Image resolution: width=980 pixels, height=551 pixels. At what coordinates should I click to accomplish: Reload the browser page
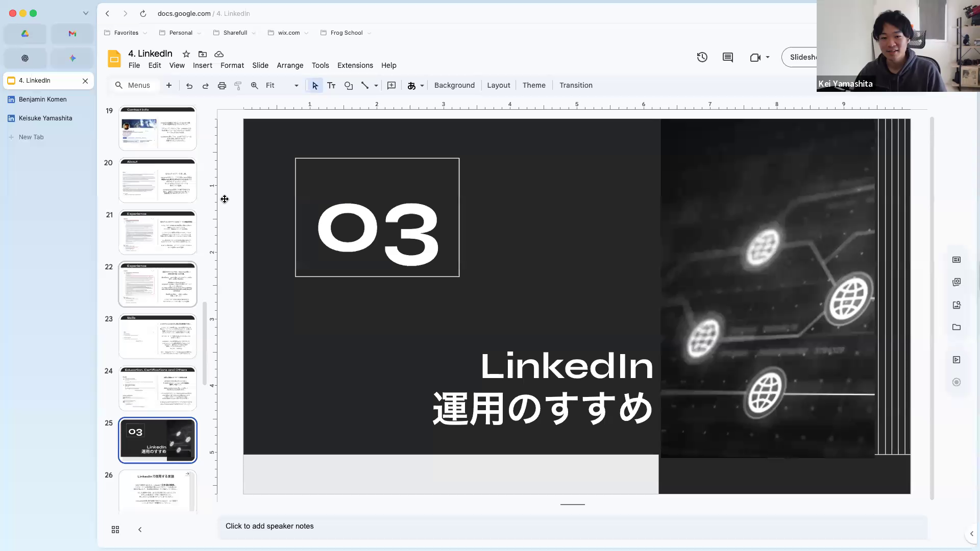pos(143,14)
